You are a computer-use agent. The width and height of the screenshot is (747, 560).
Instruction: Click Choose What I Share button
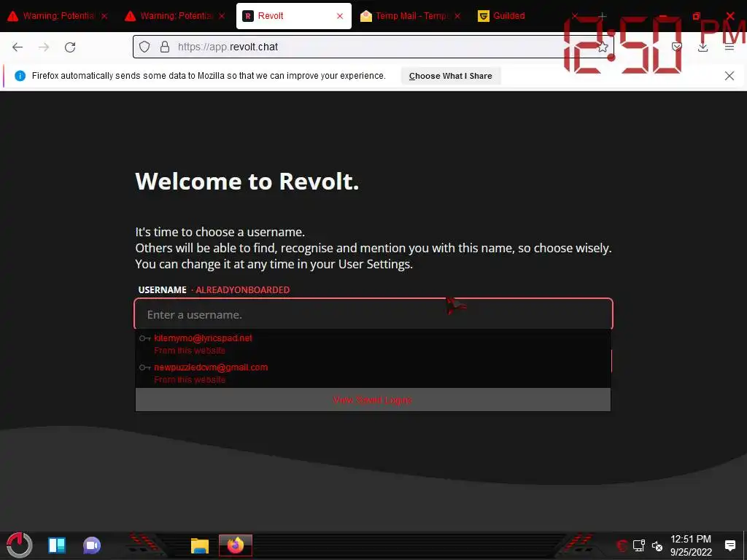point(450,76)
